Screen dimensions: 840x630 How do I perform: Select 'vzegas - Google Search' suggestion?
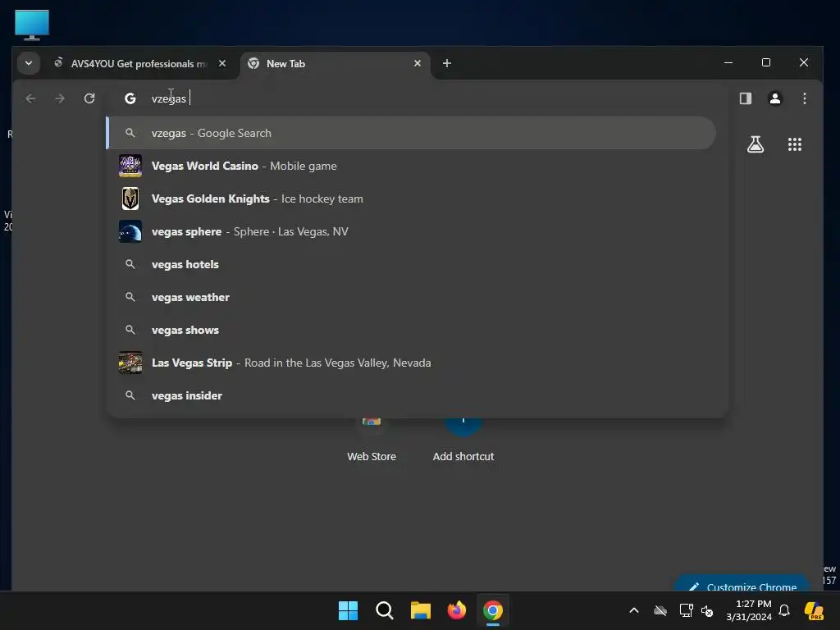[412, 133]
